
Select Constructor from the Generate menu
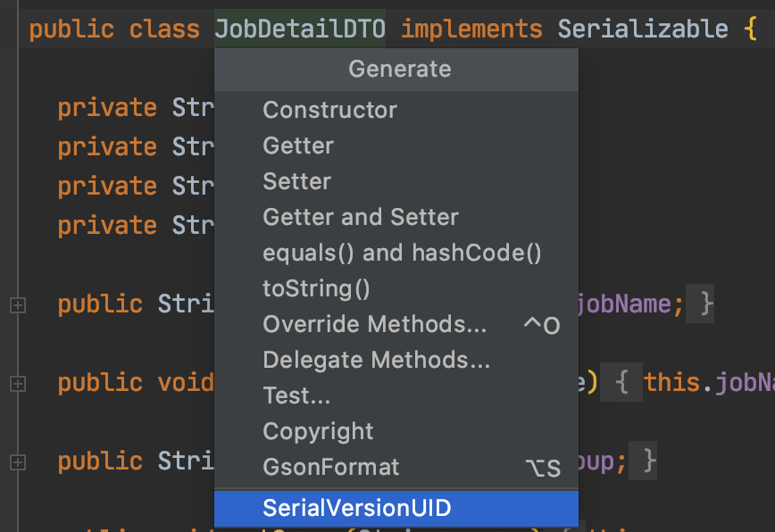pyautogui.click(x=329, y=110)
